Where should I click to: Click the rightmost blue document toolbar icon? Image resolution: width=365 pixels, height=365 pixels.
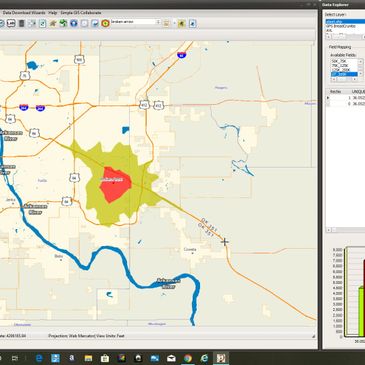[x=193, y=23]
